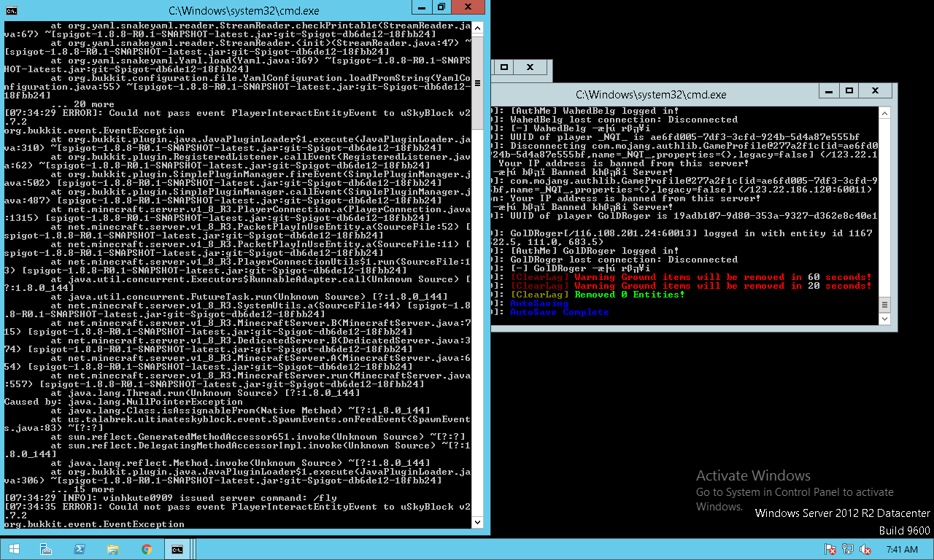This screenshot has width=934, height=560.
Task: Launch Server Manager from the taskbar
Action: [x=46, y=549]
